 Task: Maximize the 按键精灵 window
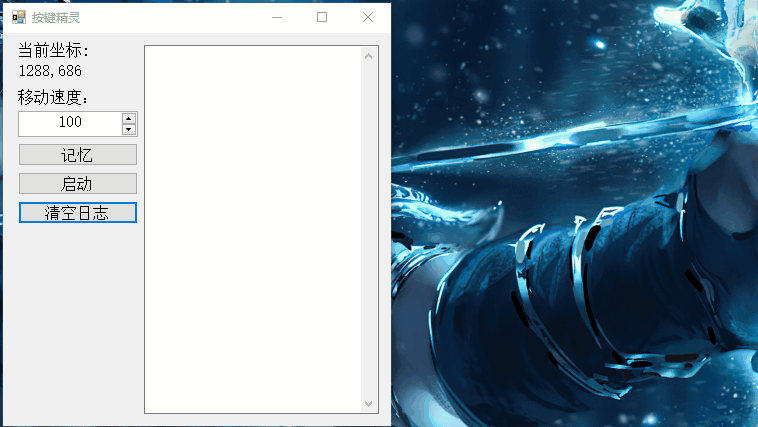(x=322, y=17)
